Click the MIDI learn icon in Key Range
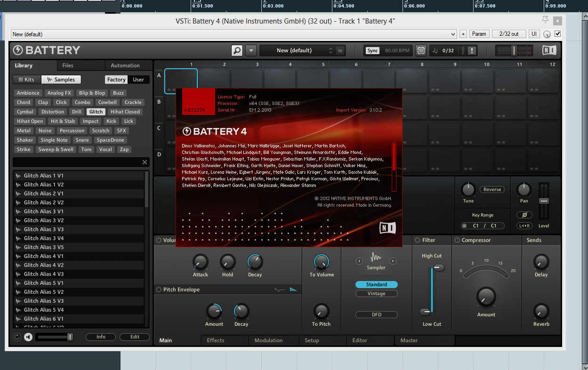 coord(465,226)
